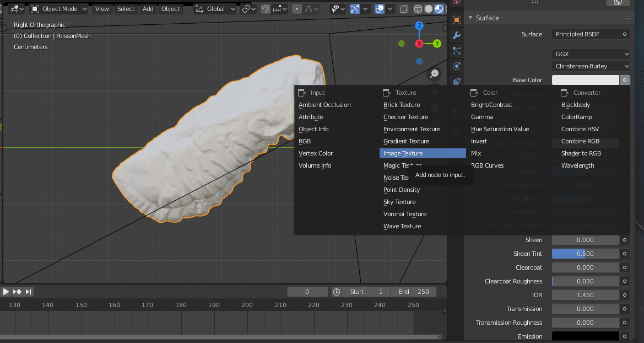Switch to Wireframe viewport shading

click(418, 8)
